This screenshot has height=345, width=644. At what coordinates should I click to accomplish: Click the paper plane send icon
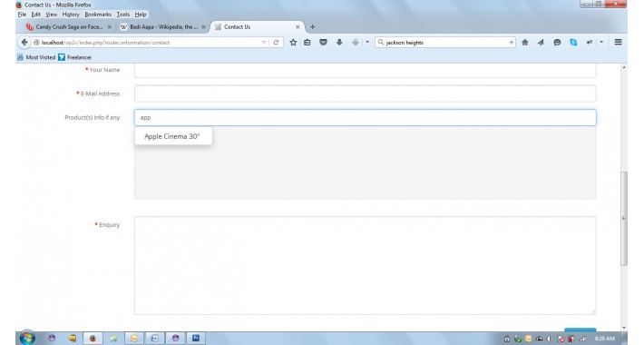tap(541, 43)
